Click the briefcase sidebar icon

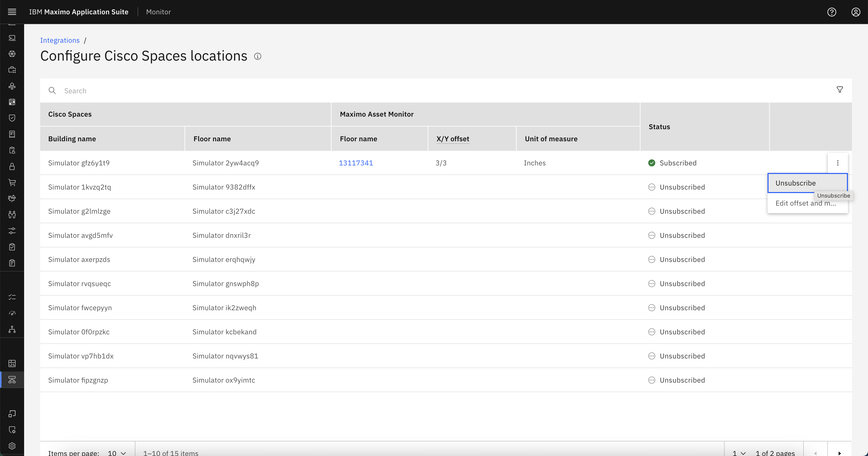(x=12, y=70)
